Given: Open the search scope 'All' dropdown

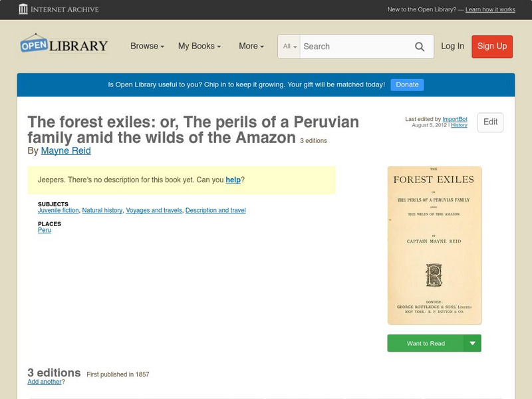Looking at the screenshot, I should tap(290, 47).
